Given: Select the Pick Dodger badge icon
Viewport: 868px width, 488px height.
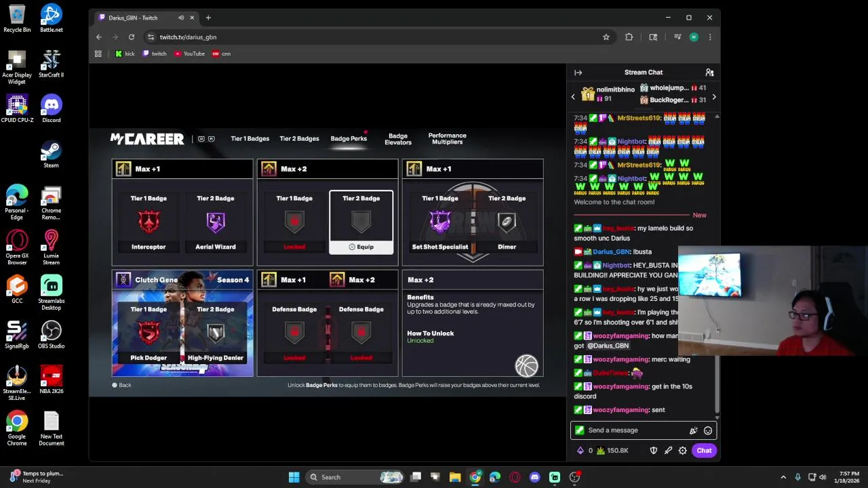Looking at the screenshot, I should tap(149, 333).
